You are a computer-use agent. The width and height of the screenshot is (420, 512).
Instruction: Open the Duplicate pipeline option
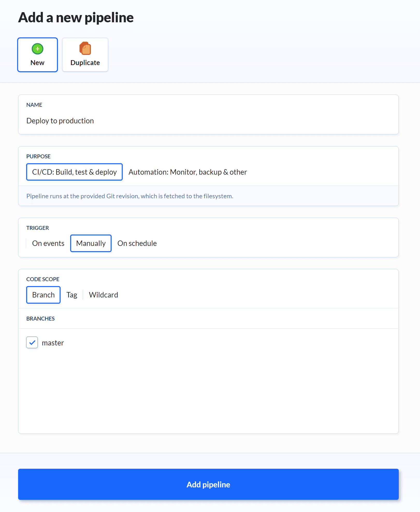tap(85, 54)
